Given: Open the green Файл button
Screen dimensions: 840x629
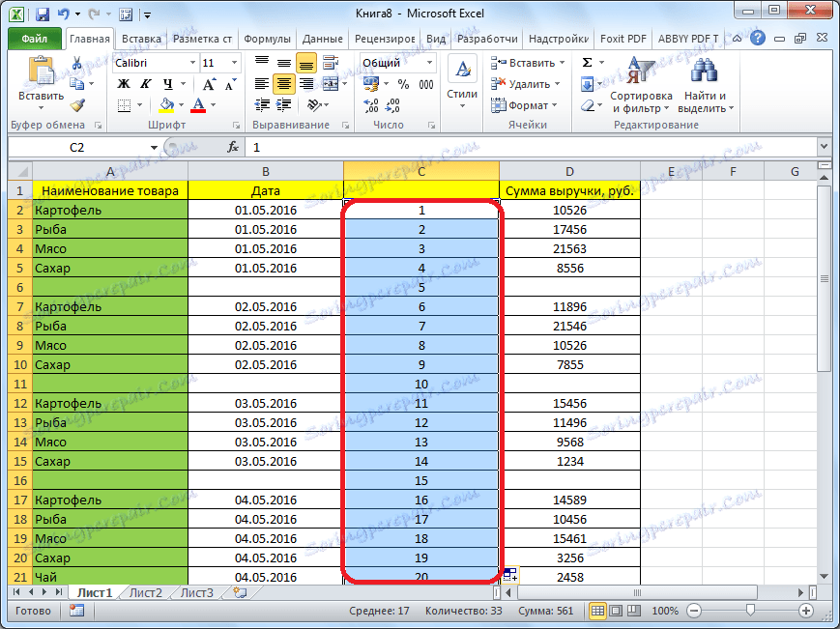Looking at the screenshot, I should point(35,39).
